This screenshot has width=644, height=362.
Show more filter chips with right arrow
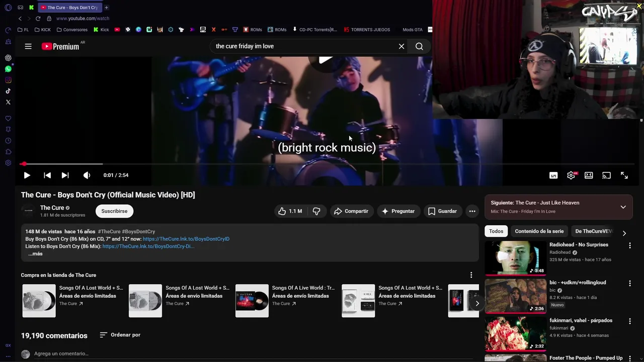624,233
